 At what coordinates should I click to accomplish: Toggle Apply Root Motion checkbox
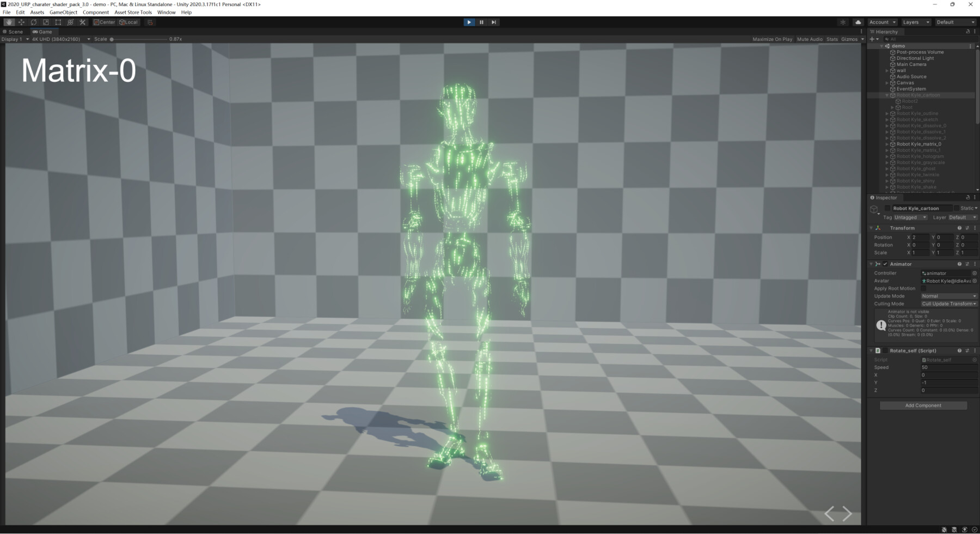click(924, 289)
